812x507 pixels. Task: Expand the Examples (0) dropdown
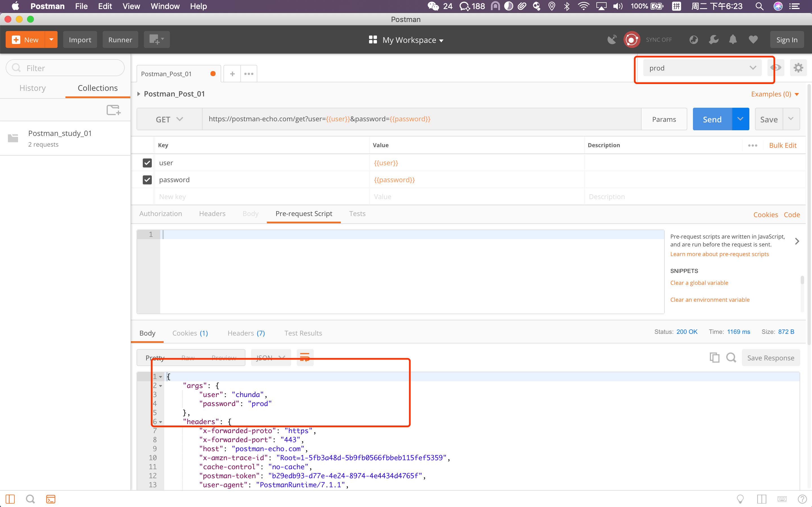click(775, 94)
